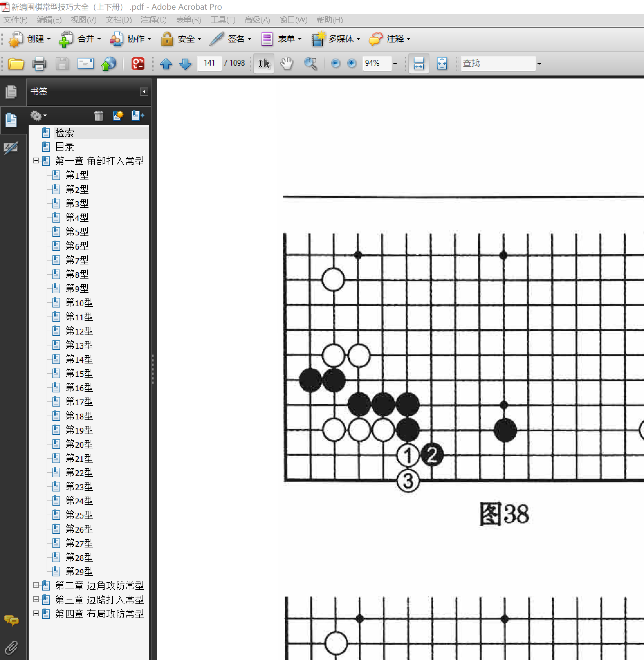The width and height of the screenshot is (644, 660).
Task: Expand 第二章 边角攻防常型 node
Action: (x=36, y=585)
